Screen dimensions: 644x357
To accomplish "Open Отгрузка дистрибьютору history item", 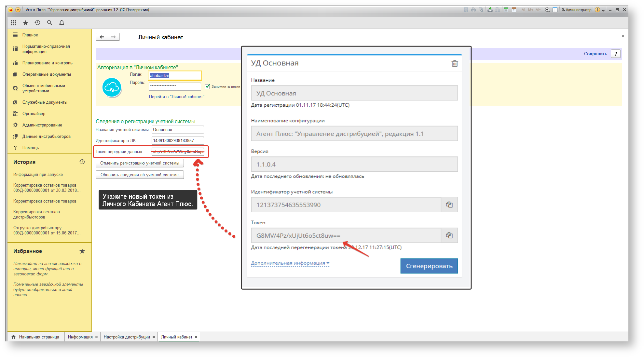I will click(47, 231).
